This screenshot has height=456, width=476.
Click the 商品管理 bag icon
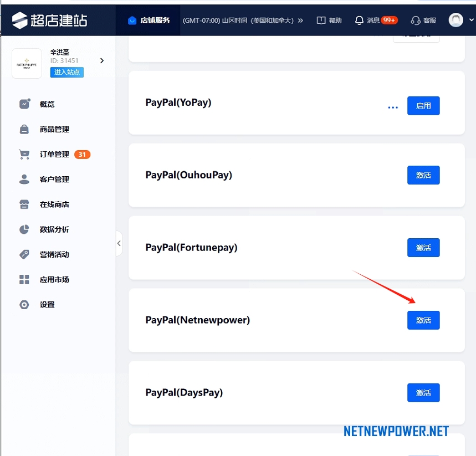(x=24, y=129)
